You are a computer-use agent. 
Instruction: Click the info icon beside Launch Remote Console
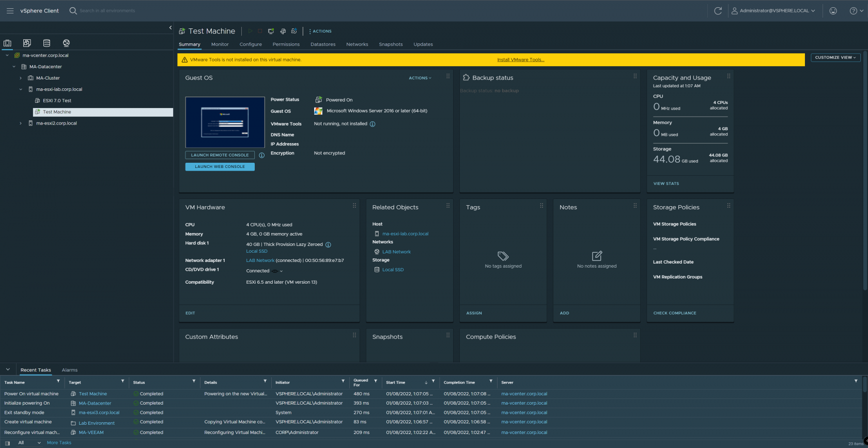(261, 155)
